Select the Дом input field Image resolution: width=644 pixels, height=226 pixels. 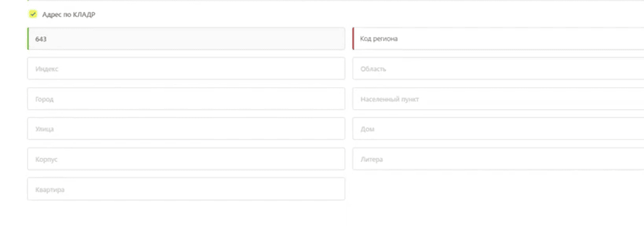(x=498, y=129)
